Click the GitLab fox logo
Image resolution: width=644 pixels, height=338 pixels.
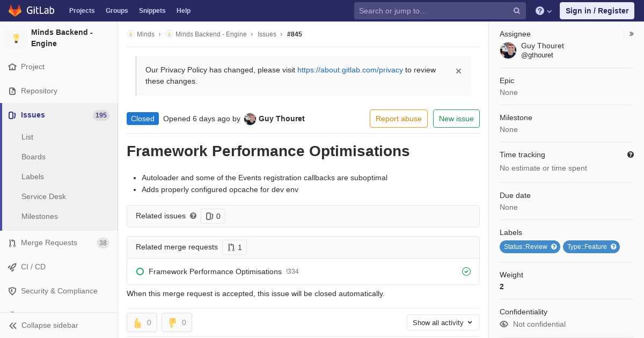(x=15, y=11)
